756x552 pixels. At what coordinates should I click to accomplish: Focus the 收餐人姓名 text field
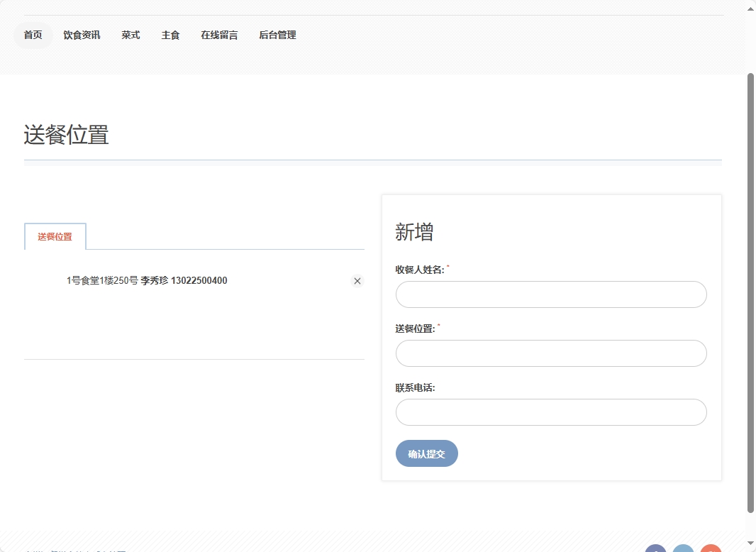551,294
